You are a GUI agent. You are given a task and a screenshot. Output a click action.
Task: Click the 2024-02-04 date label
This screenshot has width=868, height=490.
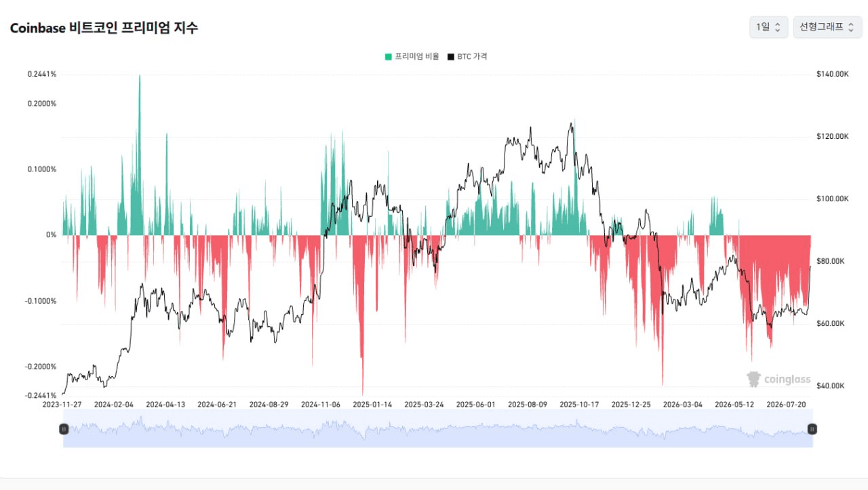tap(114, 404)
